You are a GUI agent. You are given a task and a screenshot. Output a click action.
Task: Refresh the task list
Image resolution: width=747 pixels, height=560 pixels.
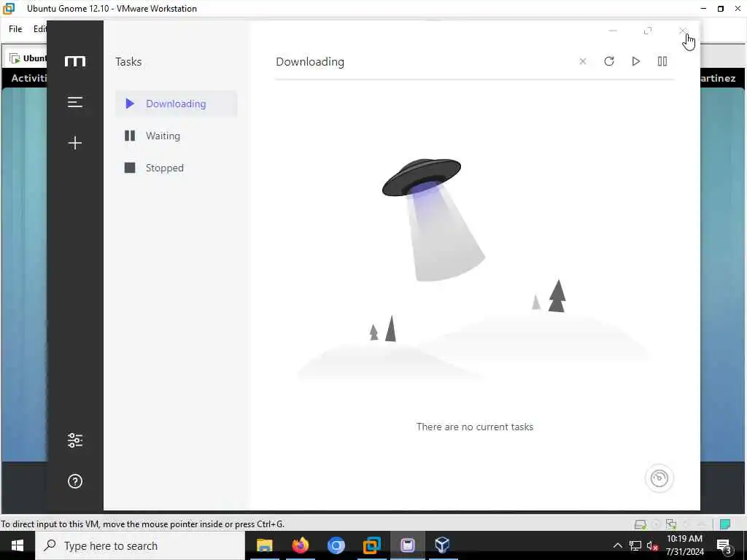coord(609,61)
